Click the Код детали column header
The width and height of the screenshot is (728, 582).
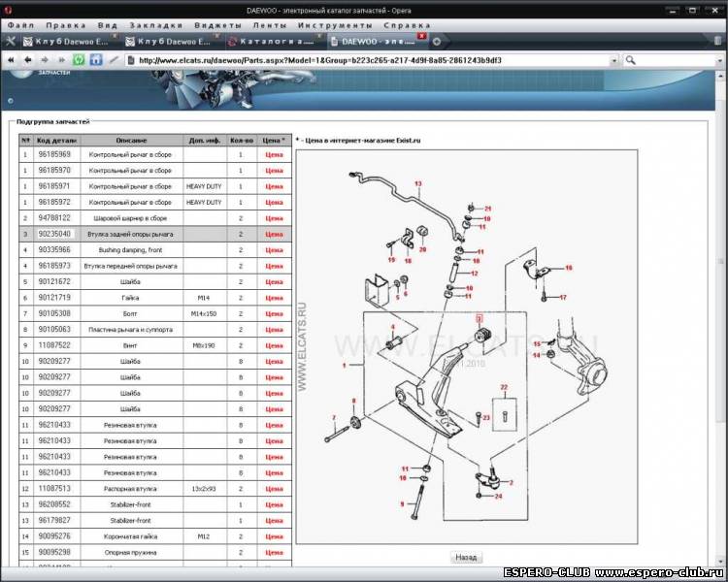[x=56, y=140]
